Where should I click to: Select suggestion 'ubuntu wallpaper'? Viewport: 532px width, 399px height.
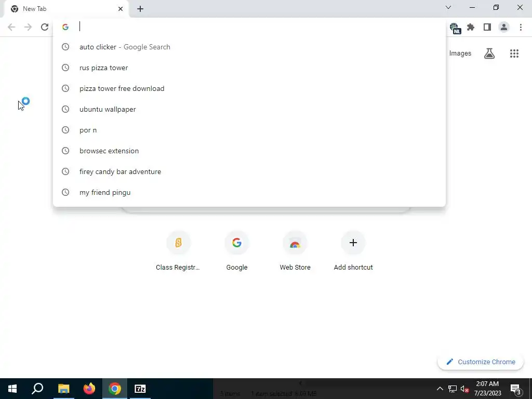[x=249, y=109]
